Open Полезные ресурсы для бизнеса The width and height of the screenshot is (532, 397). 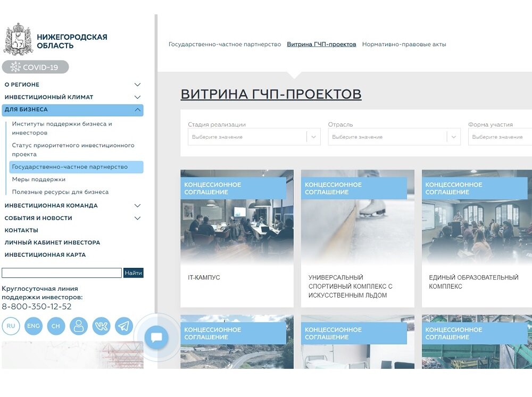click(x=61, y=192)
